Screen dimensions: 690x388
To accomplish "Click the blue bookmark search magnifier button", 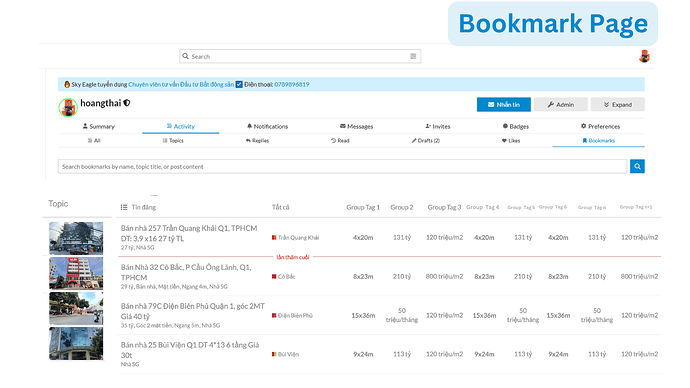I will pyautogui.click(x=637, y=166).
